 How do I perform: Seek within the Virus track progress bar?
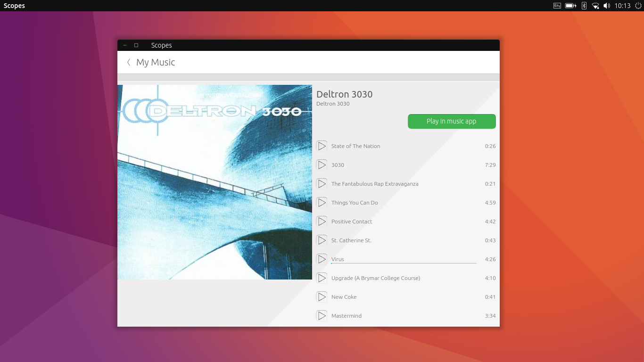click(404, 263)
